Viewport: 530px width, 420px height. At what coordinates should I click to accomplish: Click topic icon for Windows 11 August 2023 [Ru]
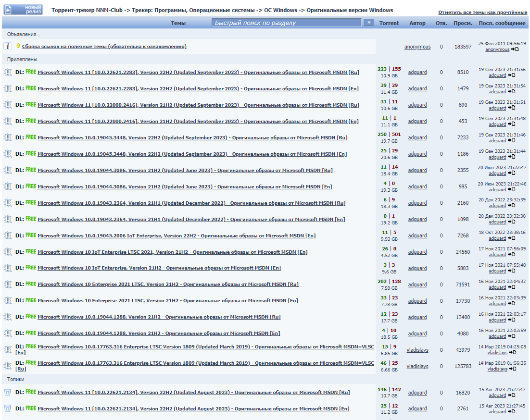(8, 392)
